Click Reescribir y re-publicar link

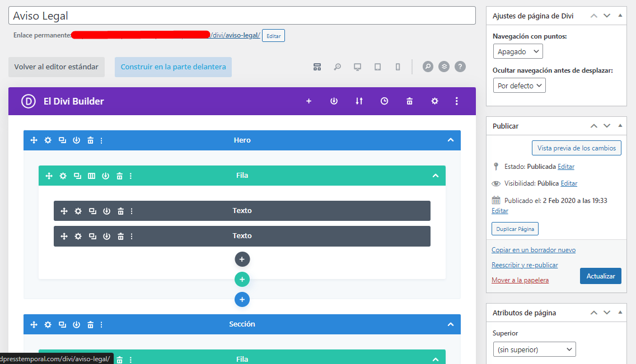(525, 265)
